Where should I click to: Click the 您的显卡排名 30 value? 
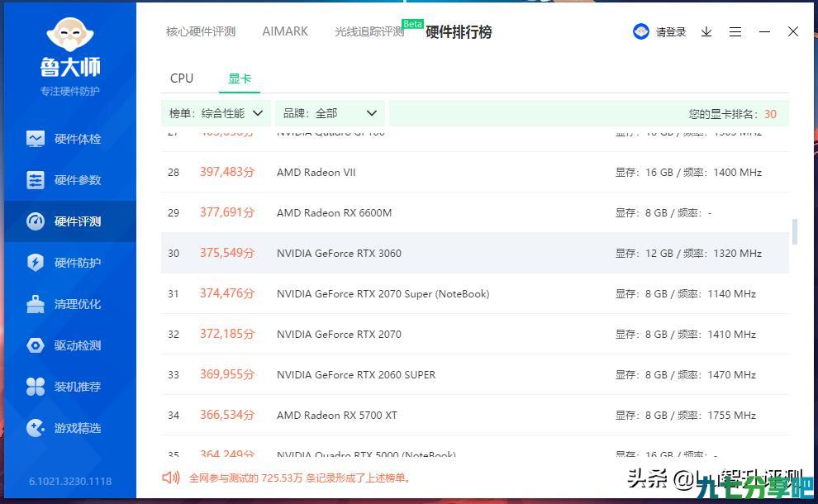(770, 114)
